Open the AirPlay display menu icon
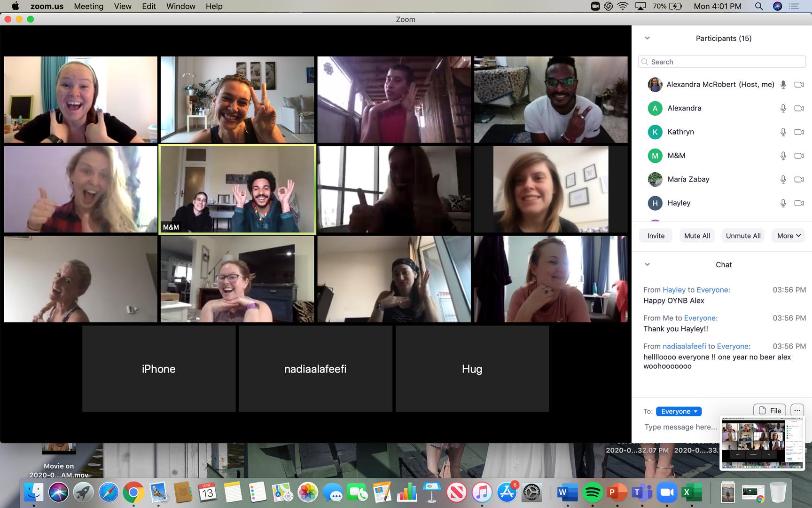Image resolution: width=812 pixels, height=508 pixels. tap(640, 6)
